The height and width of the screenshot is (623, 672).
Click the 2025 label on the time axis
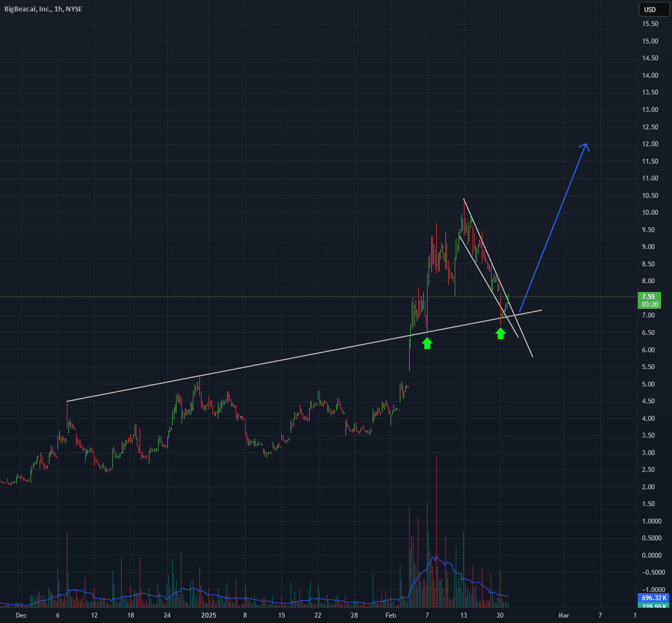(x=209, y=615)
